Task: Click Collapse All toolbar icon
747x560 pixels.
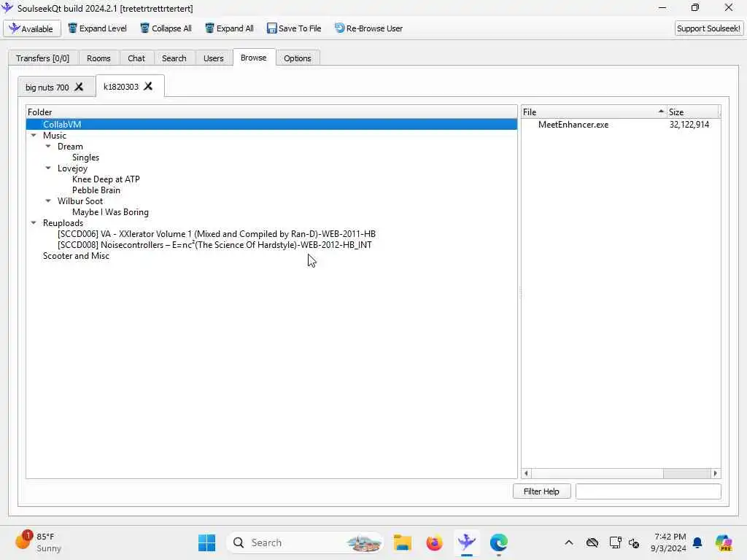Action: point(145,28)
